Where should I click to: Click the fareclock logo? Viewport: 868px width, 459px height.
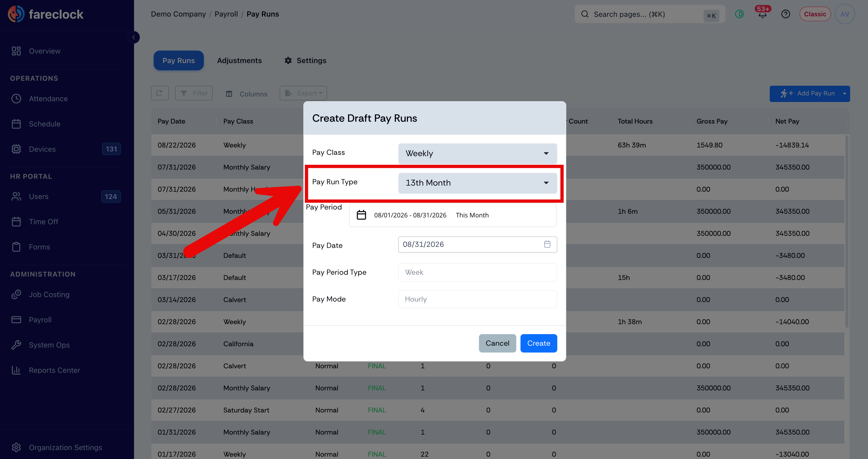click(45, 14)
